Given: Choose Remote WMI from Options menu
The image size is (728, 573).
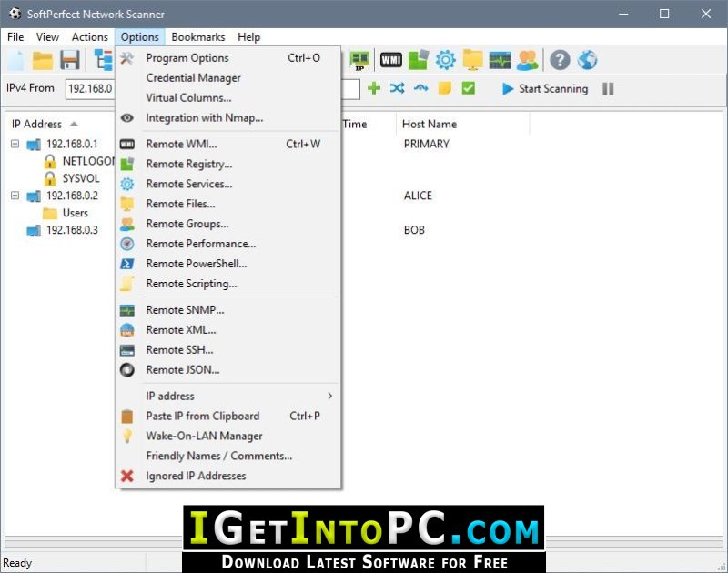Looking at the screenshot, I should [x=228, y=144].
